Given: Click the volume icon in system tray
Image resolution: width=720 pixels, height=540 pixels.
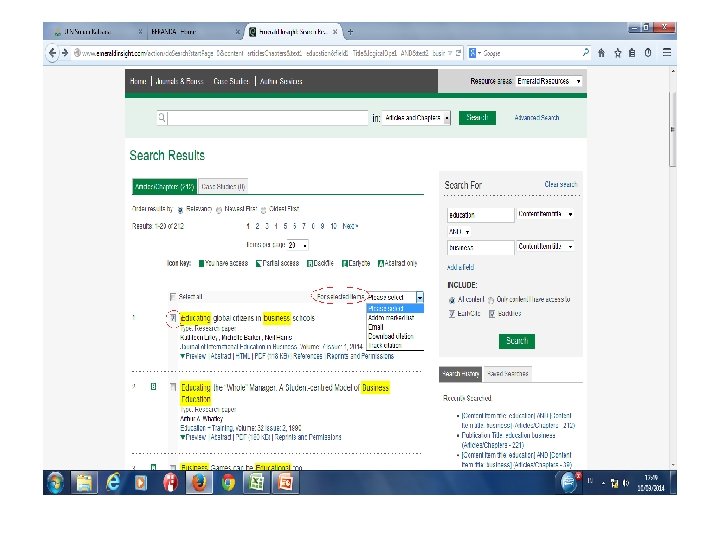Looking at the screenshot, I should 626,483.
